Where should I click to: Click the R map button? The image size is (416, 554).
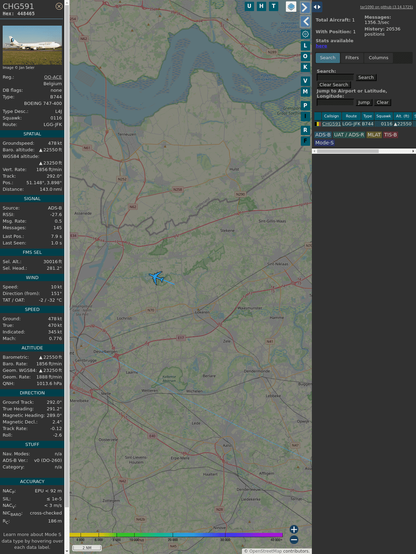pyautogui.click(x=305, y=130)
